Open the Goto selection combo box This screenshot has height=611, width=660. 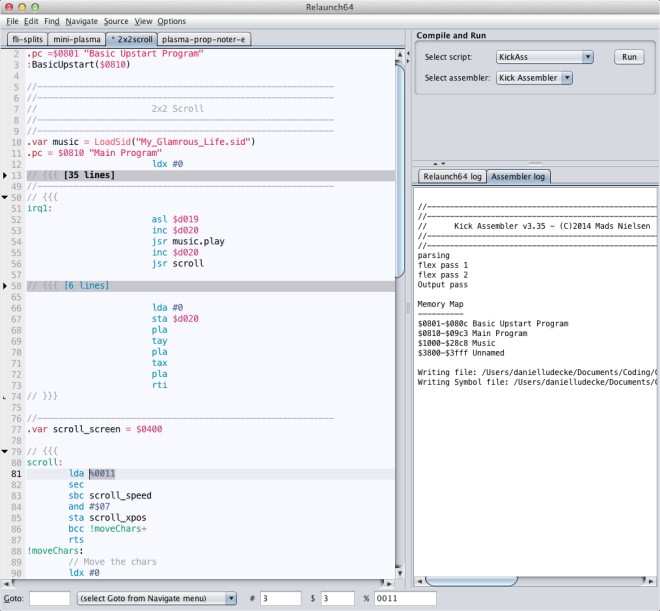click(157, 598)
